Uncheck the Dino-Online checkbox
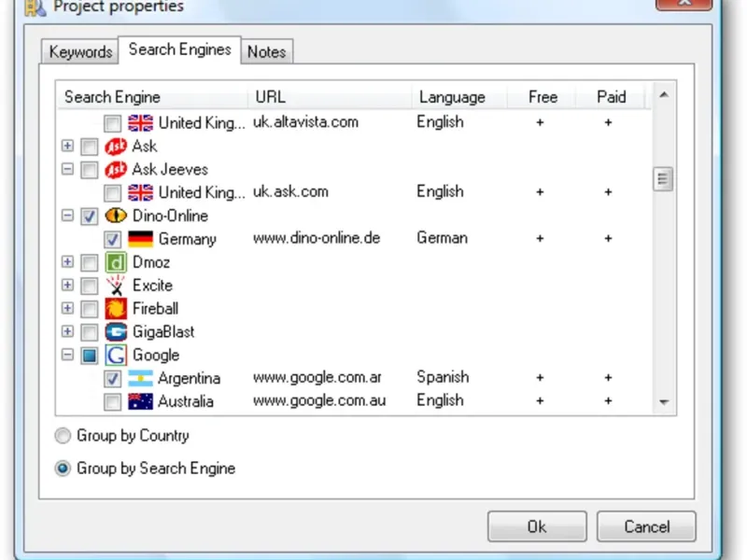The height and width of the screenshot is (560, 747). click(x=89, y=217)
